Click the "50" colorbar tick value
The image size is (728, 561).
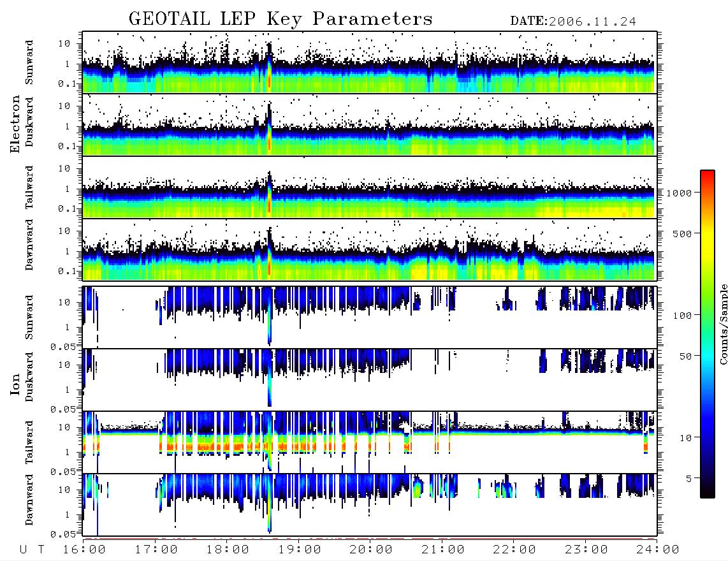click(685, 356)
